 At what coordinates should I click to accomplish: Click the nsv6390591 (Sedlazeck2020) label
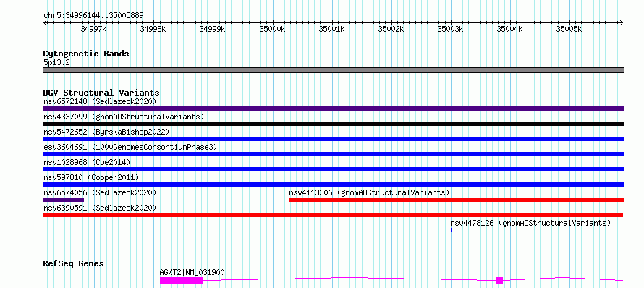[x=100, y=208]
